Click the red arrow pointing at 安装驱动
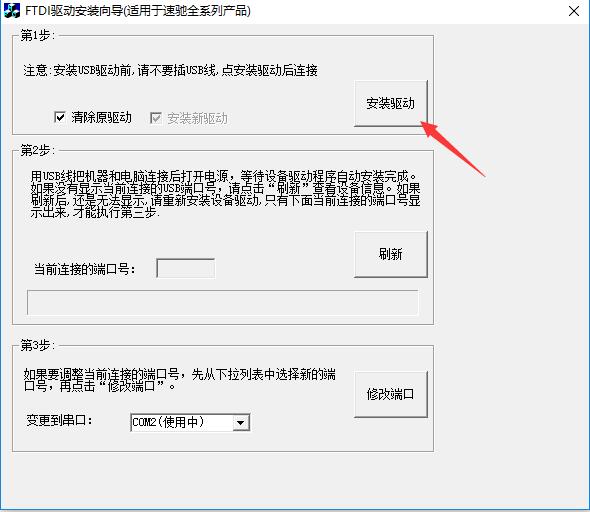The height and width of the screenshot is (512, 590). pyautogui.click(x=453, y=149)
